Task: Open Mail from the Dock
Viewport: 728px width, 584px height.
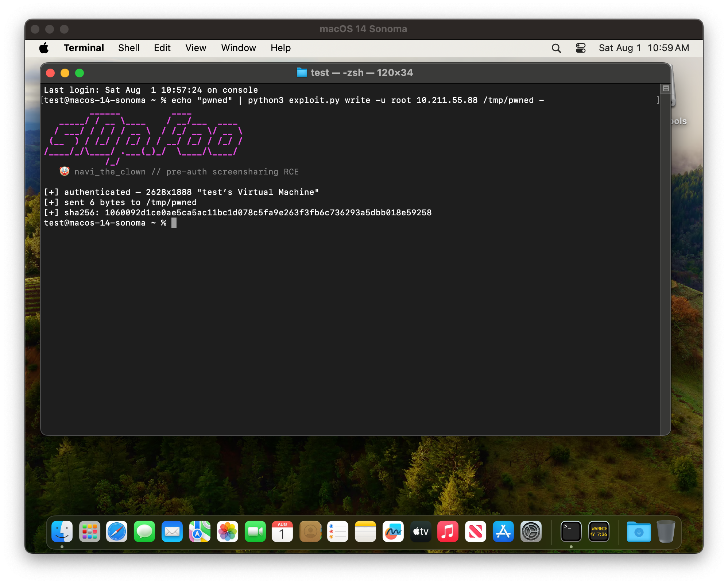Action: point(172,531)
